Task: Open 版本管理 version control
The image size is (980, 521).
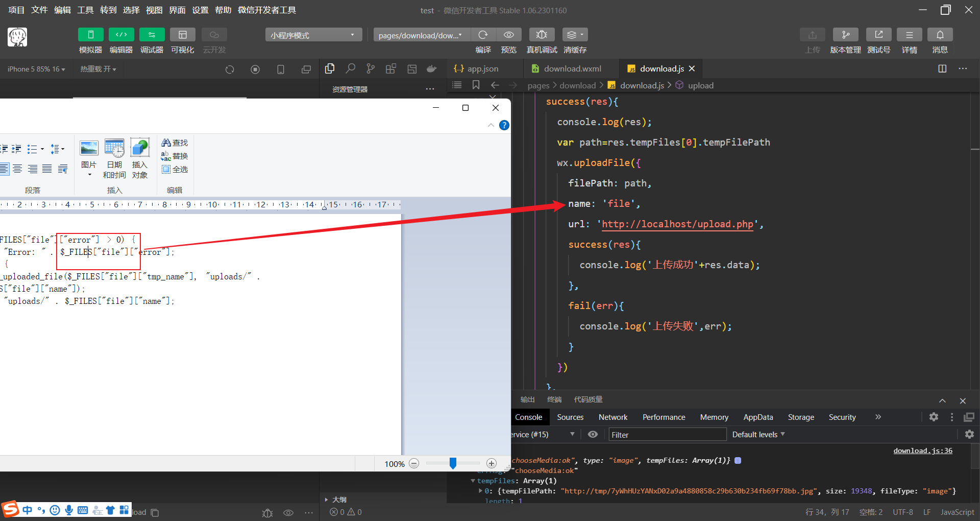Action: pyautogui.click(x=846, y=35)
